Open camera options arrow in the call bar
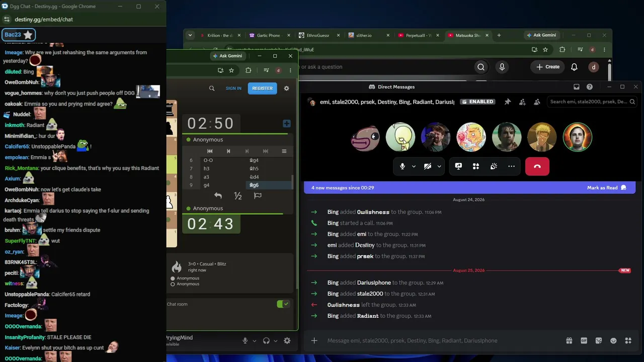Screen dimensions: 644x362 pos(439,166)
